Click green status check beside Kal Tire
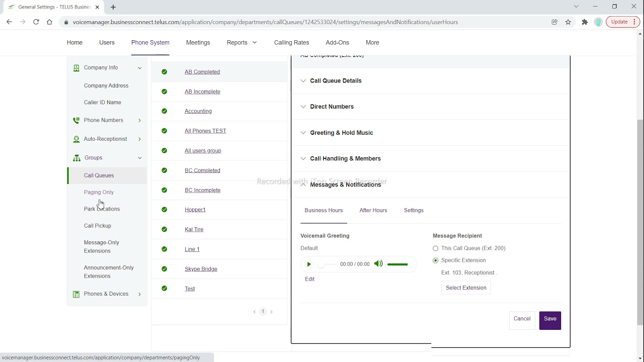Viewport: 644px width, 362px height. (164, 229)
